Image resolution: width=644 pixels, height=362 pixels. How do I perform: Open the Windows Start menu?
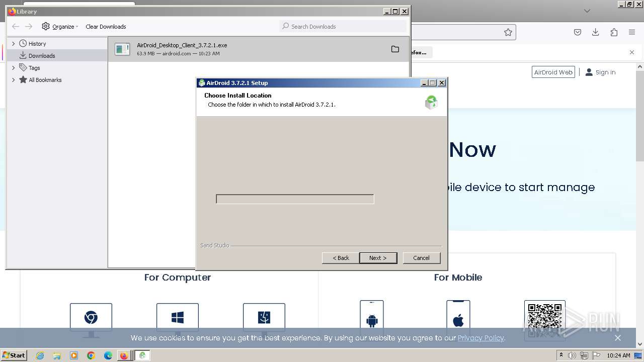pyautogui.click(x=14, y=355)
